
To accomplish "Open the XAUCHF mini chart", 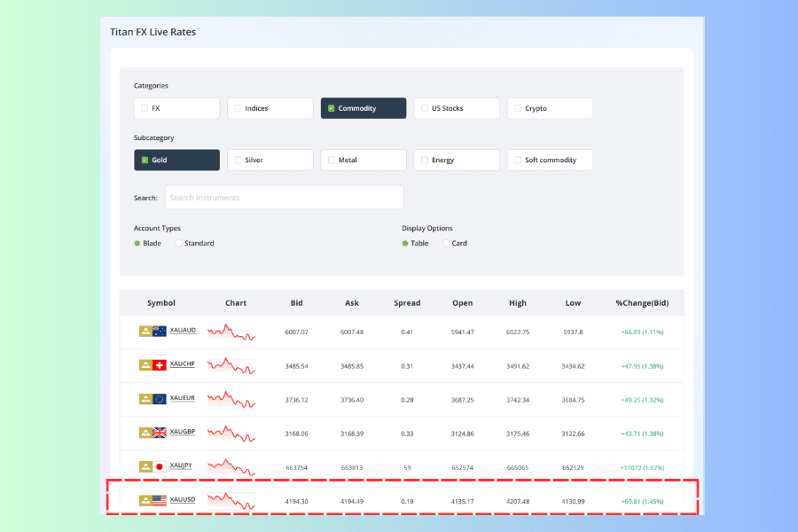I will coord(231,365).
